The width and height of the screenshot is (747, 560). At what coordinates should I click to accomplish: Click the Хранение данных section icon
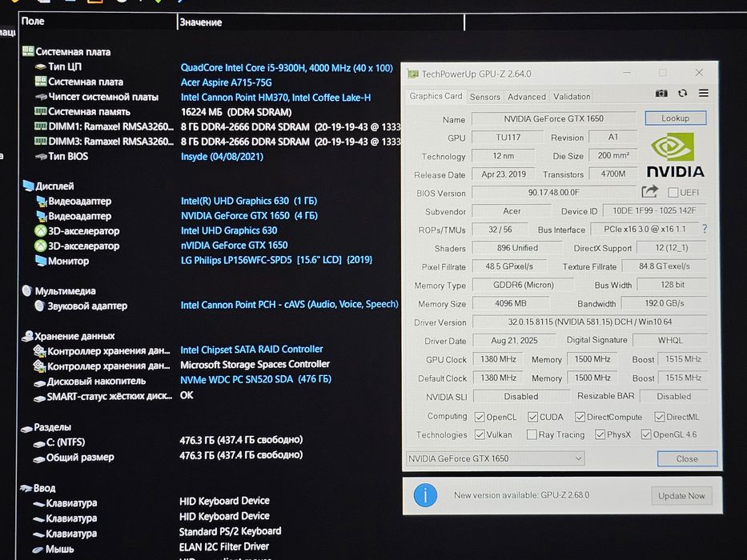[27, 336]
